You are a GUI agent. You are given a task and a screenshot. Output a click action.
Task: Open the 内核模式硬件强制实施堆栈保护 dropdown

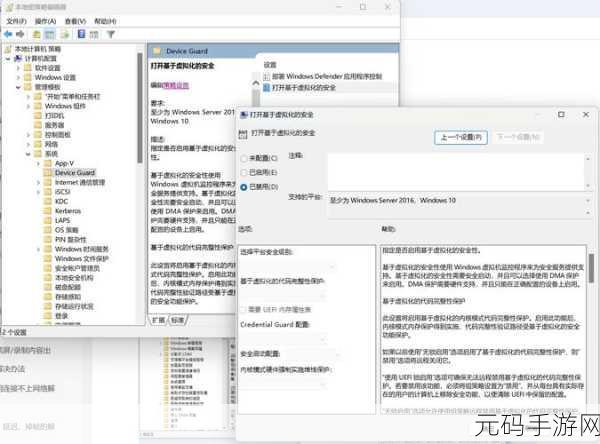pos(283,384)
